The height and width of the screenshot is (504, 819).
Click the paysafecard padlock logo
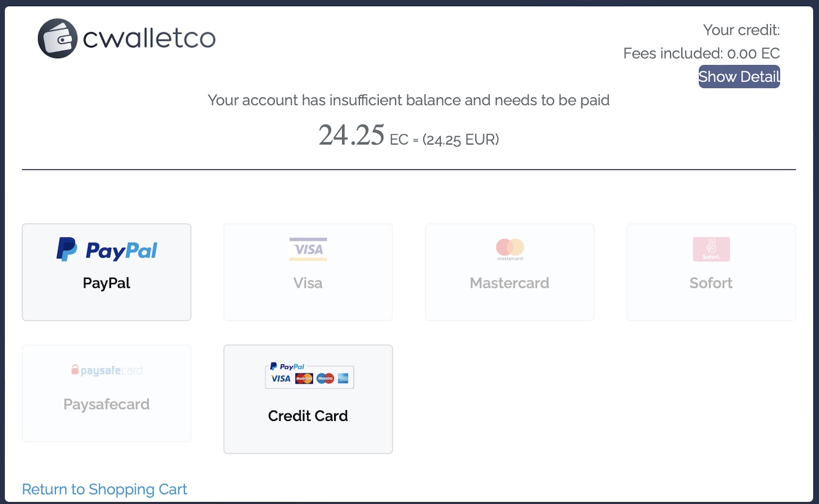coord(75,370)
